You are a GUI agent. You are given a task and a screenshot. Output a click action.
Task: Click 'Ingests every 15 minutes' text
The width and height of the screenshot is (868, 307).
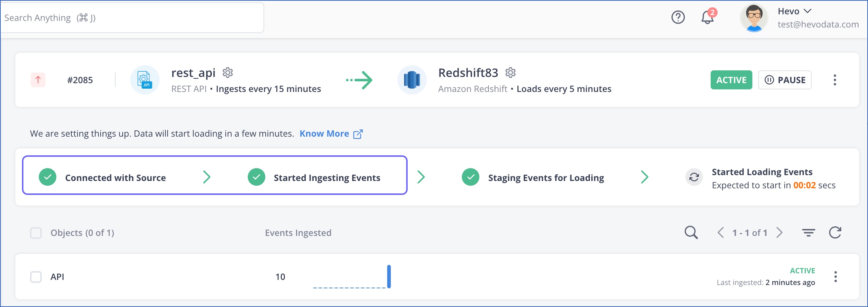(x=268, y=89)
